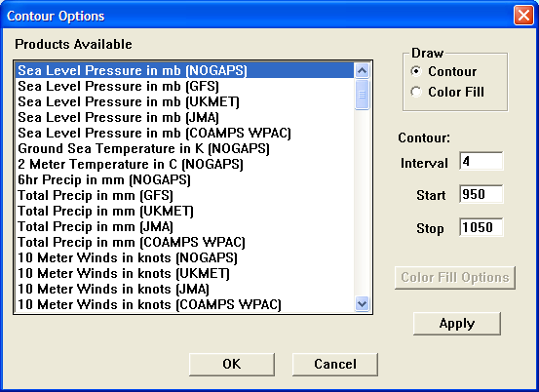Select 10 Meter Winds in knots (UKMET)
This screenshot has height=392, width=539.
184,273
